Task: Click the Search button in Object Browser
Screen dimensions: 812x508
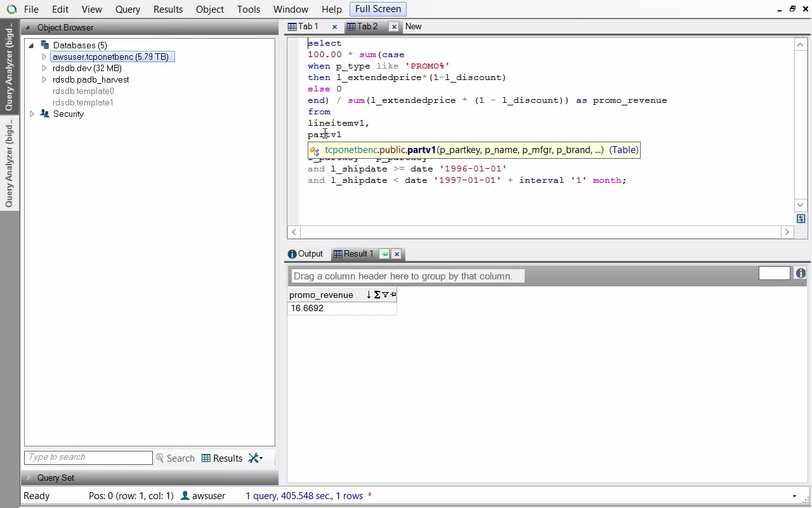Action: [x=175, y=458]
